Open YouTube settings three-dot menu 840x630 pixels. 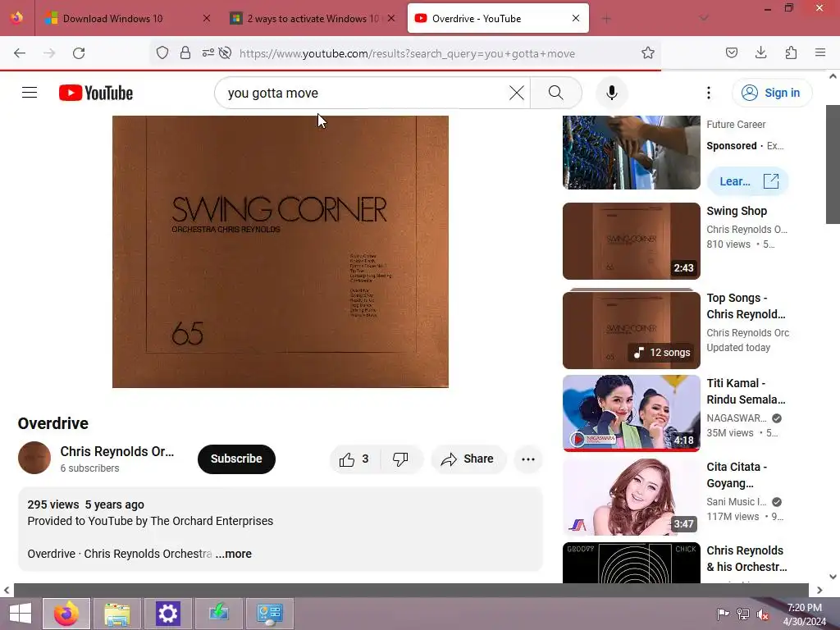(x=708, y=93)
